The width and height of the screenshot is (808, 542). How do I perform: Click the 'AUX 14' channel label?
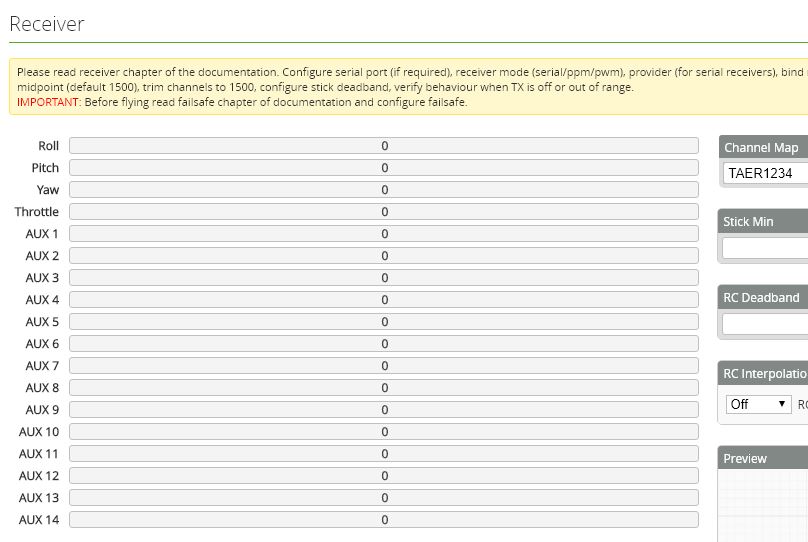[x=39, y=519]
